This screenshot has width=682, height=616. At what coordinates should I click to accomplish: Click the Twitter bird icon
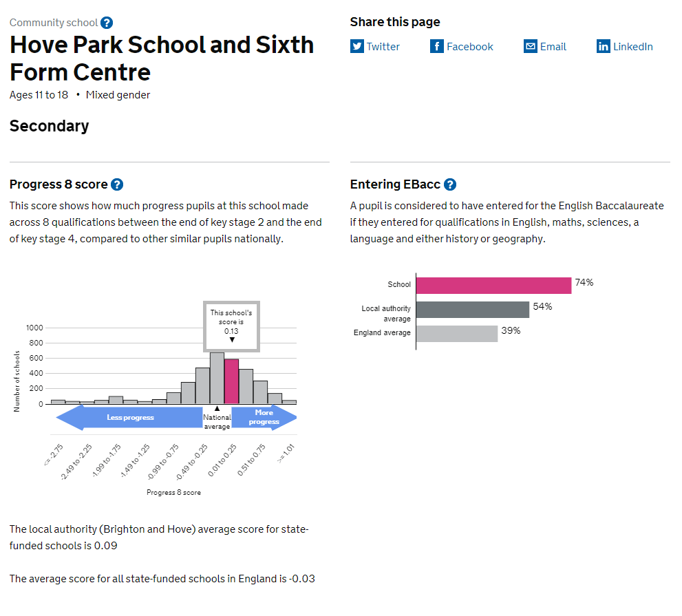tap(357, 46)
